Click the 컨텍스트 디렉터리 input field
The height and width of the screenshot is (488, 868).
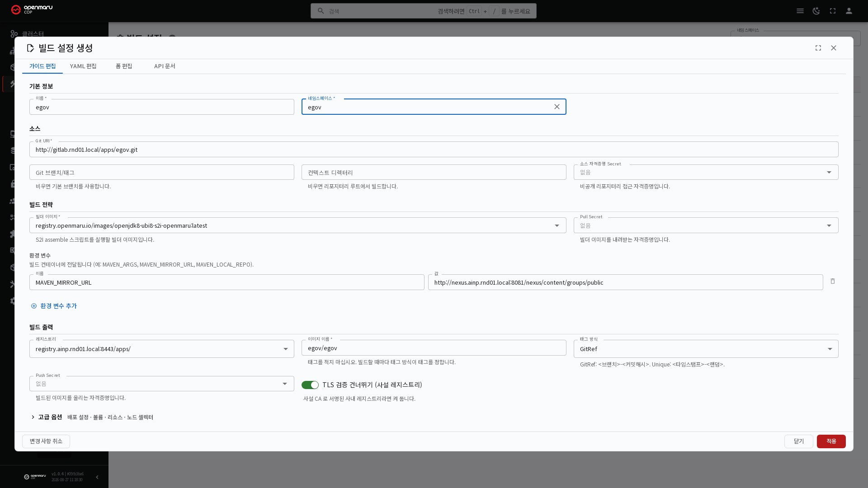pos(434,172)
